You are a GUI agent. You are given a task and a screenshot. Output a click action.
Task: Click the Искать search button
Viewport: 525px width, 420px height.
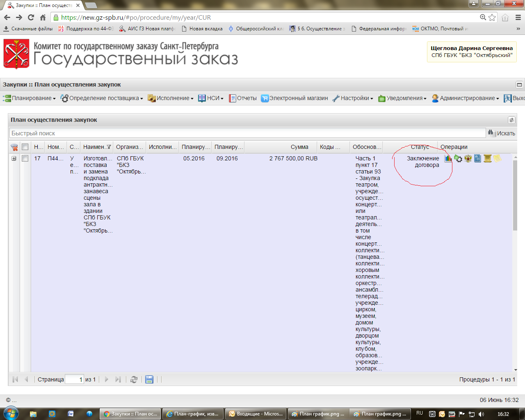pos(501,133)
